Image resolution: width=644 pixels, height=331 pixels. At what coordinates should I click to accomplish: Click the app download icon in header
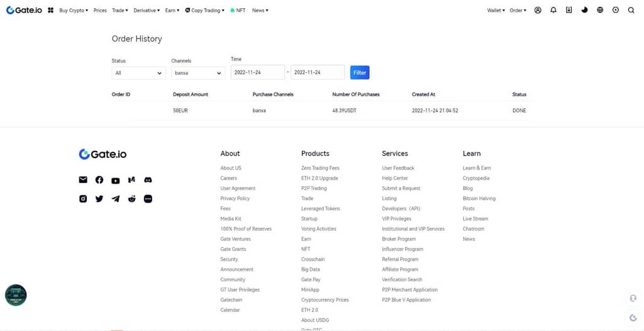pos(569,10)
